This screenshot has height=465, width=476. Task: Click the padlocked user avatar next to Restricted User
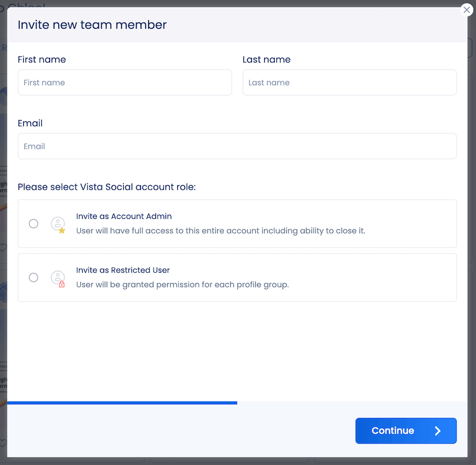coord(58,277)
